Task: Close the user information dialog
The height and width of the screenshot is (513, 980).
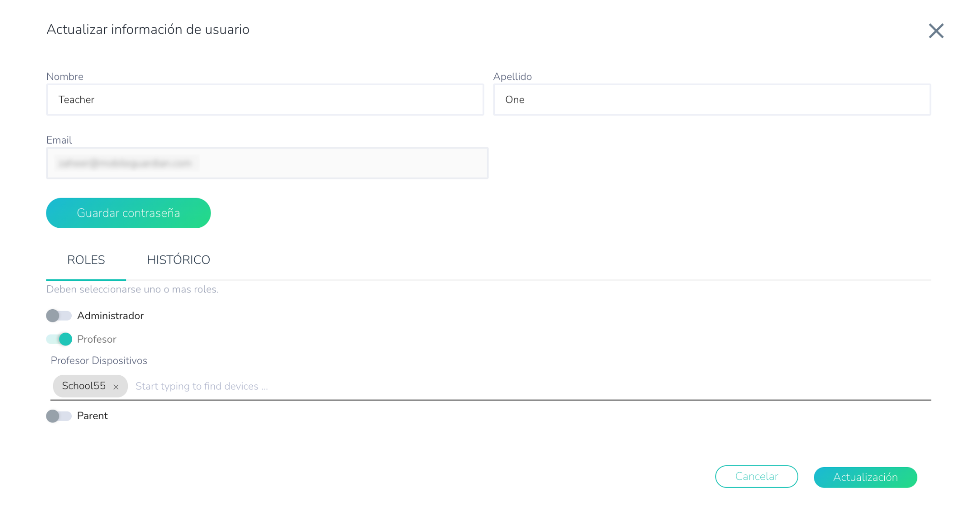Action: [x=935, y=31]
